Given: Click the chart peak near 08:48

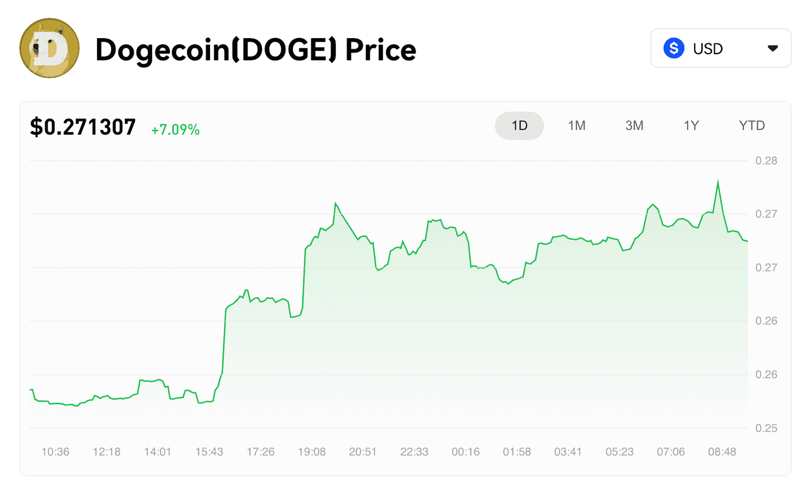Looking at the screenshot, I should (718, 180).
